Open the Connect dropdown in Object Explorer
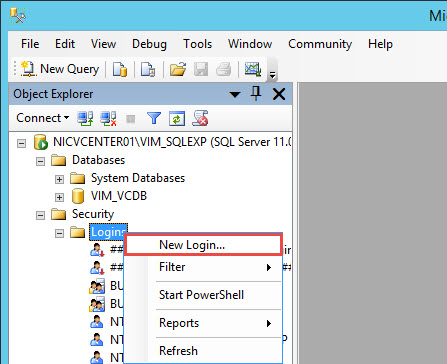 tap(43, 118)
